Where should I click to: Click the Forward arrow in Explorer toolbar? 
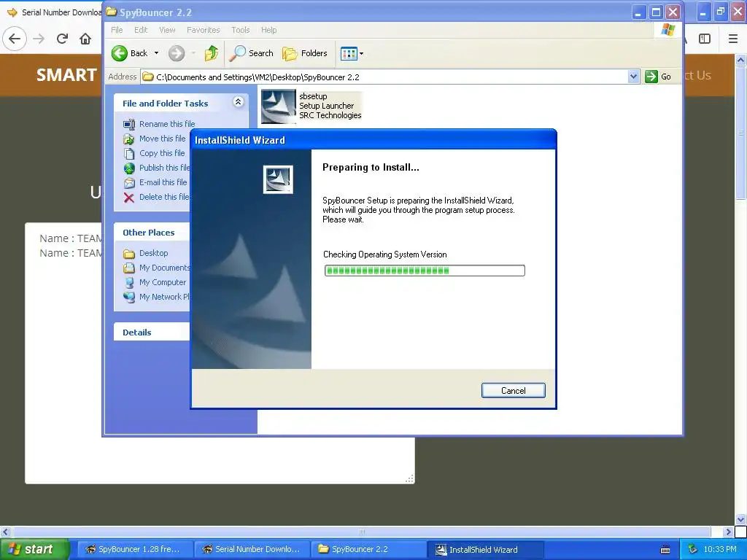pos(177,53)
